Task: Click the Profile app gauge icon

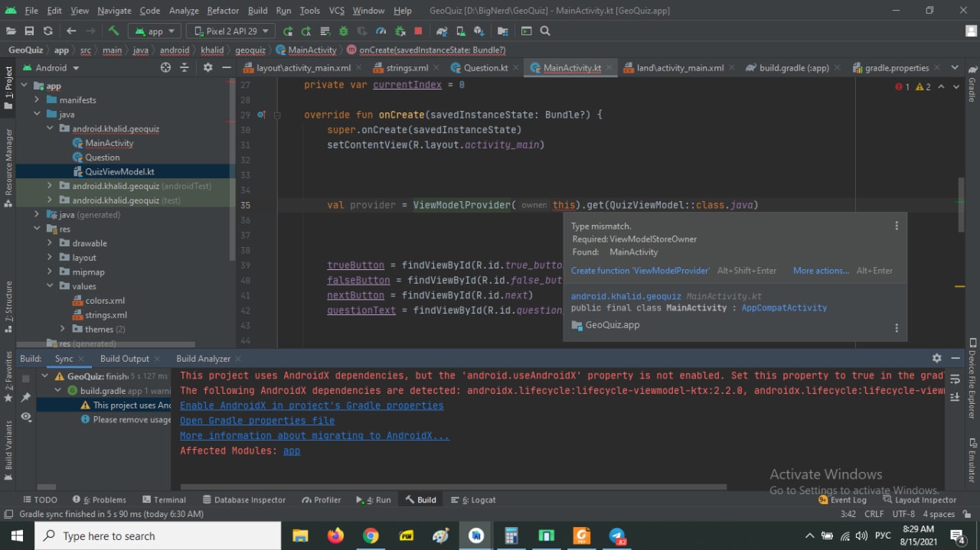Action: click(381, 31)
